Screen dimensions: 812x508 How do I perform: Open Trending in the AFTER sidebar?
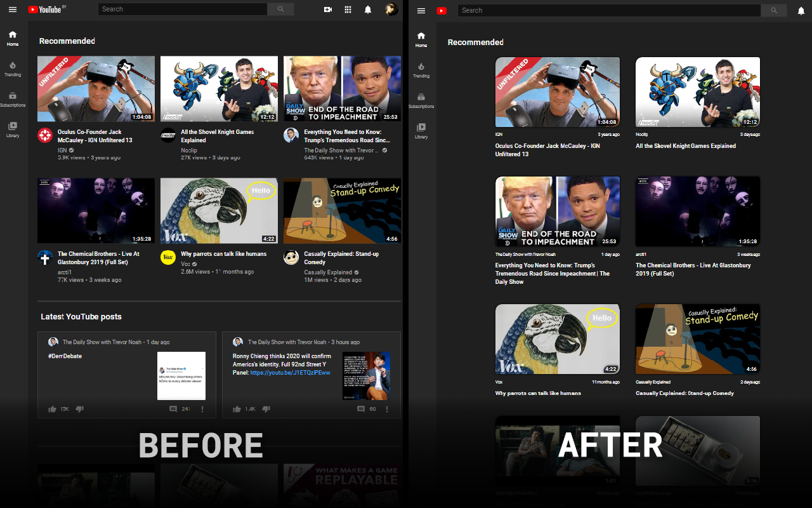pyautogui.click(x=421, y=70)
